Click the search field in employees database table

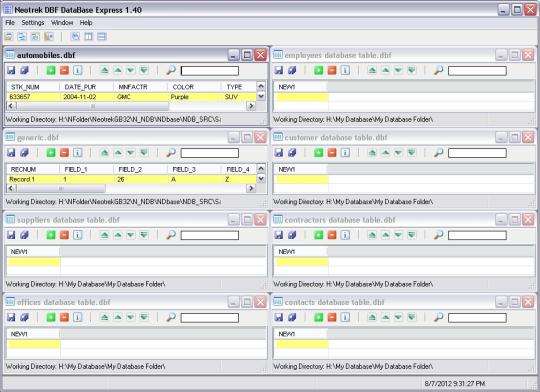click(x=477, y=71)
